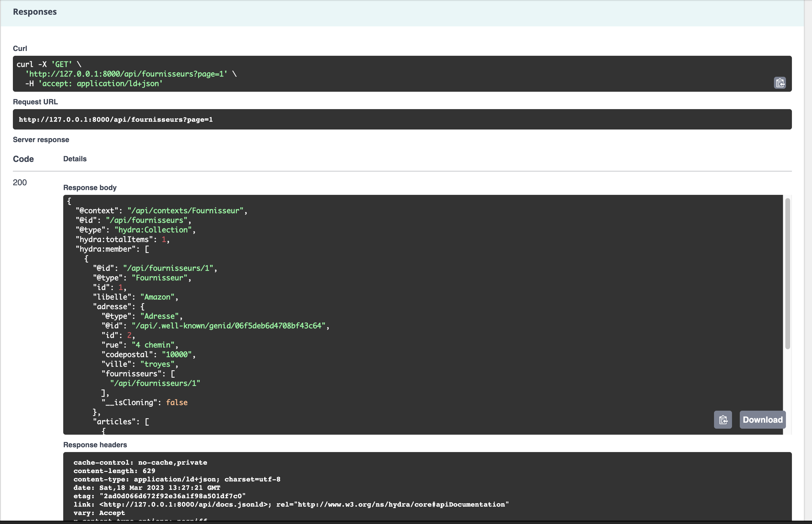This screenshot has height=524, width=812.
Task: Click the Code column header
Action: (x=23, y=159)
